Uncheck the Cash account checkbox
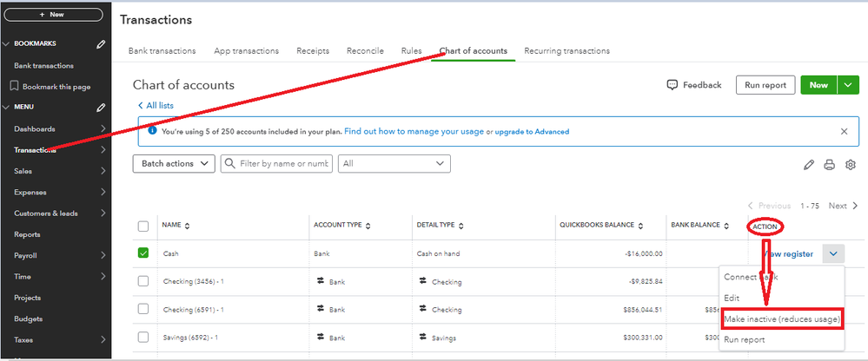 [143, 253]
